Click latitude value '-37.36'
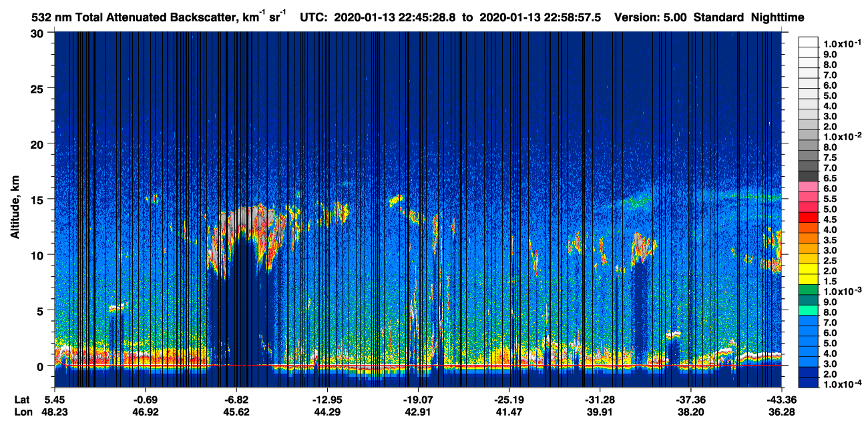Screen dimensions: 868x445 pyautogui.click(x=690, y=400)
